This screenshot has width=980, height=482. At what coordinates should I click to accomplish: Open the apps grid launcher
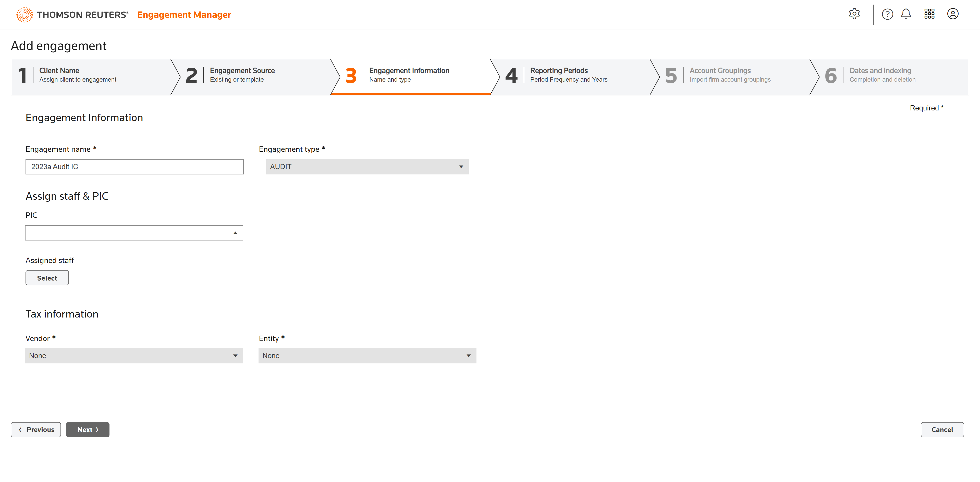[929, 14]
